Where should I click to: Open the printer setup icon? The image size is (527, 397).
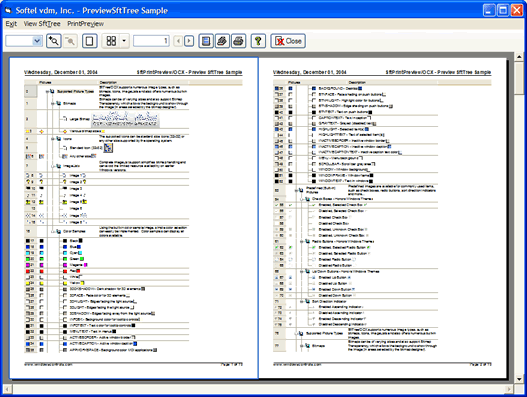point(222,41)
